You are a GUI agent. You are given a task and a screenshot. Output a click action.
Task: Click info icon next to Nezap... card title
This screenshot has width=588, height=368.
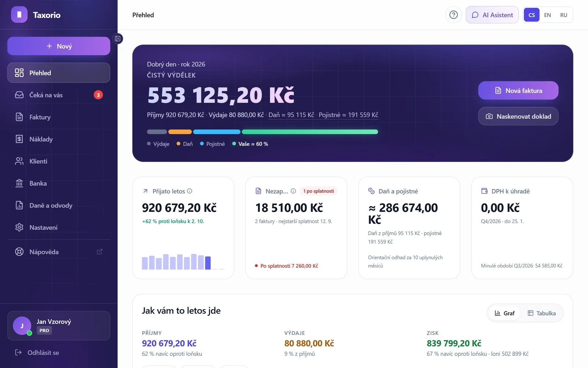(293, 191)
